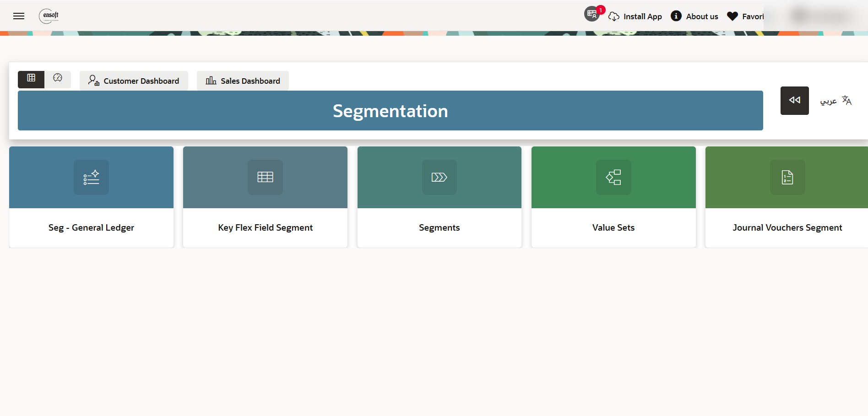This screenshot has width=868, height=416.
Task: Open the Value Sets label
Action: (x=613, y=227)
